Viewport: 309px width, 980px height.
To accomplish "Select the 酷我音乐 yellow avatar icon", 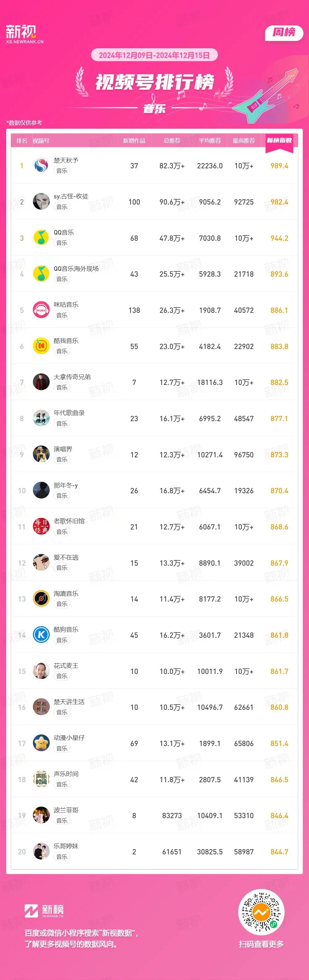I will 41,346.
